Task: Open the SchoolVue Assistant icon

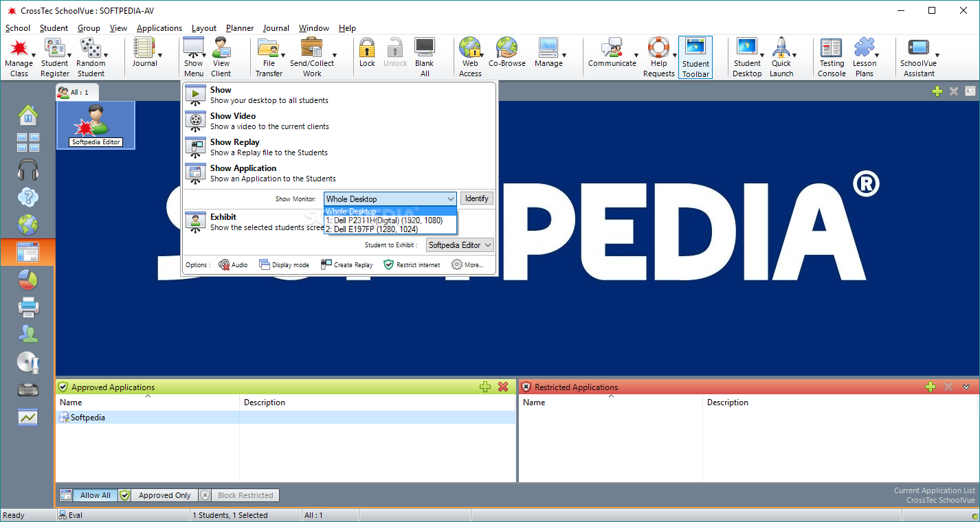Action: [919, 57]
